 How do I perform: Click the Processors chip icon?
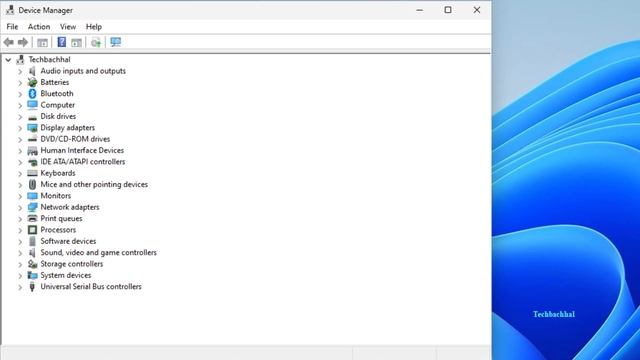point(32,230)
